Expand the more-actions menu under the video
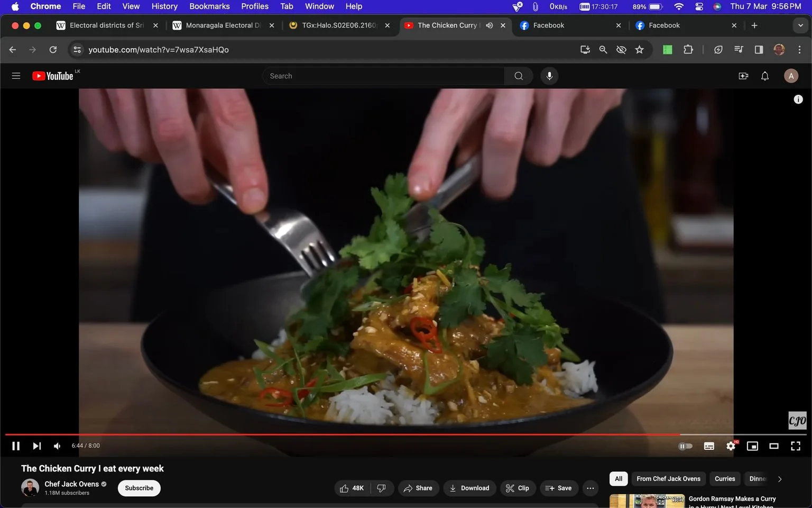The image size is (812, 508). pyautogui.click(x=590, y=488)
